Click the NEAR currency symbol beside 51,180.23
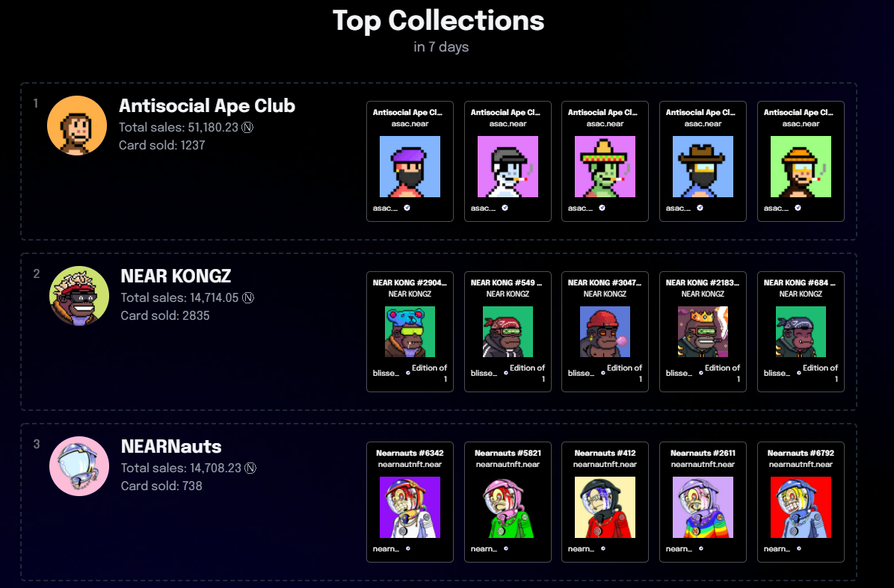Image resolution: width=894 pixels, height=588 pixels. click(x=247, y=127)
